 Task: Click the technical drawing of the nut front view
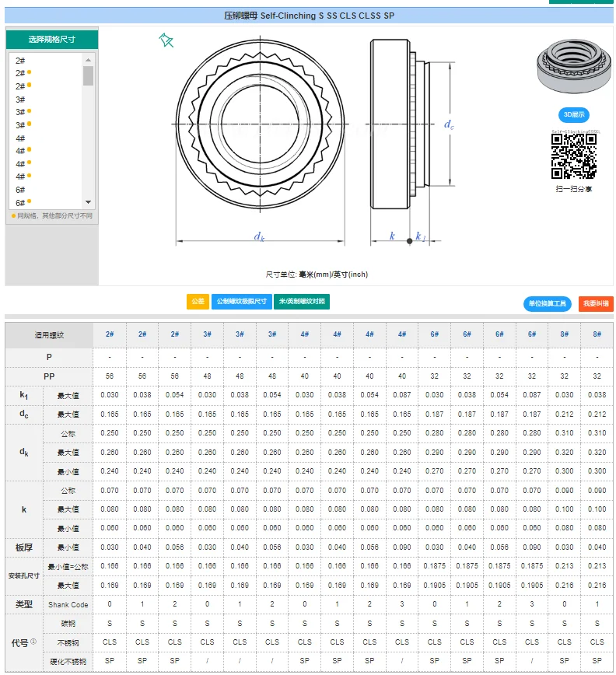point(260,124)
